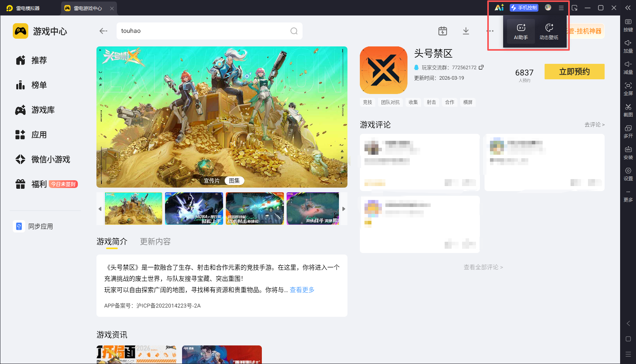The image size is (636, 364).
Task: Open the 多开 multi-instance manager
Action: 628,132
